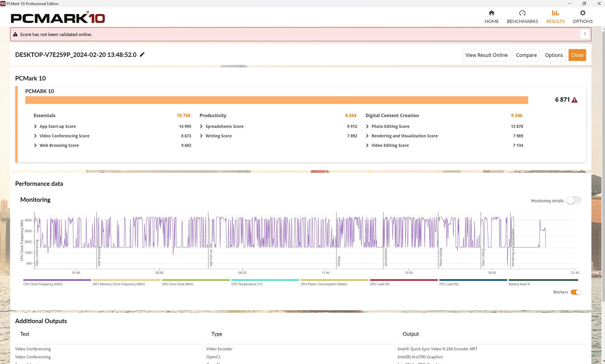Go to the Home page icon

coord(491,13)
